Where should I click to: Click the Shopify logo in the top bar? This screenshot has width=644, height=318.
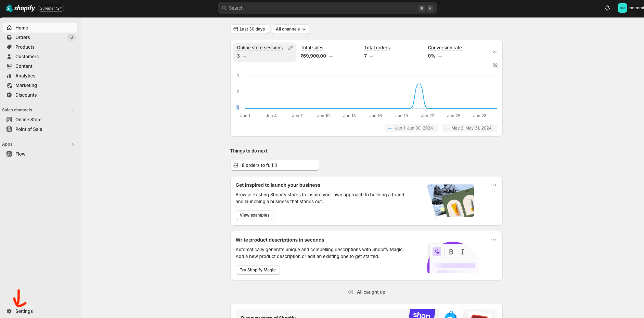point(21,8)
